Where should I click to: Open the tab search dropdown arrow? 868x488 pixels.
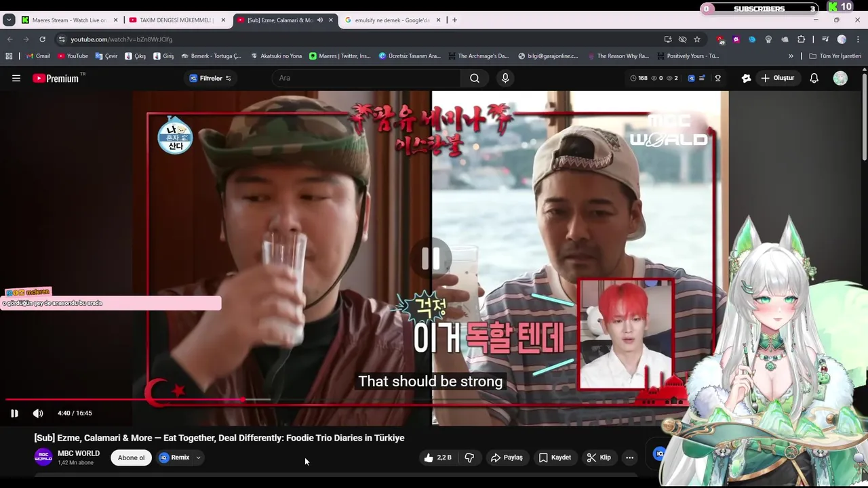click(9, 20)
